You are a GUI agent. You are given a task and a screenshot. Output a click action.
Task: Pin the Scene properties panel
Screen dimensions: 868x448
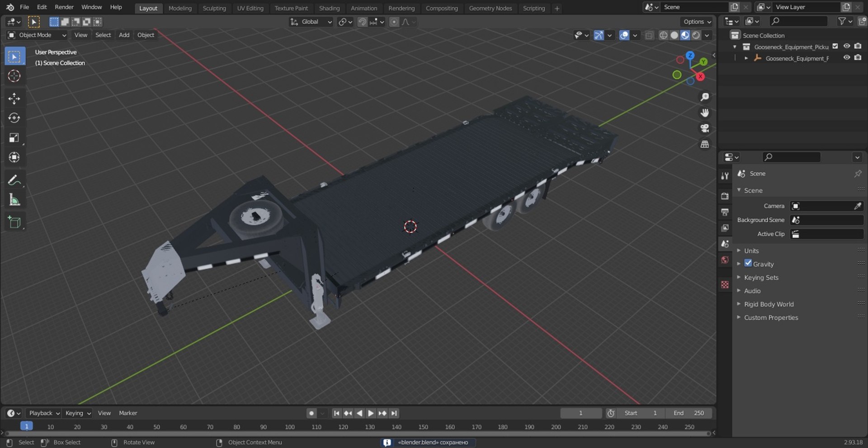(858, 174)
